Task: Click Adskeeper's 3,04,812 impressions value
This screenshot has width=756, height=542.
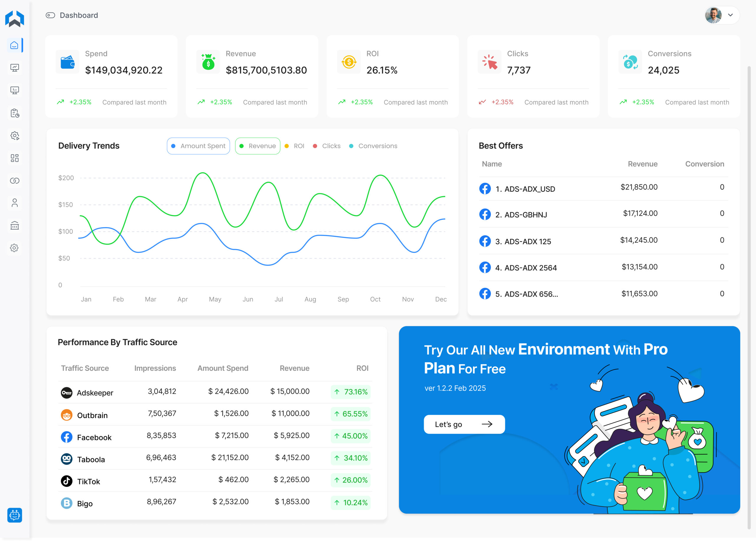Action: click(162, 391)
